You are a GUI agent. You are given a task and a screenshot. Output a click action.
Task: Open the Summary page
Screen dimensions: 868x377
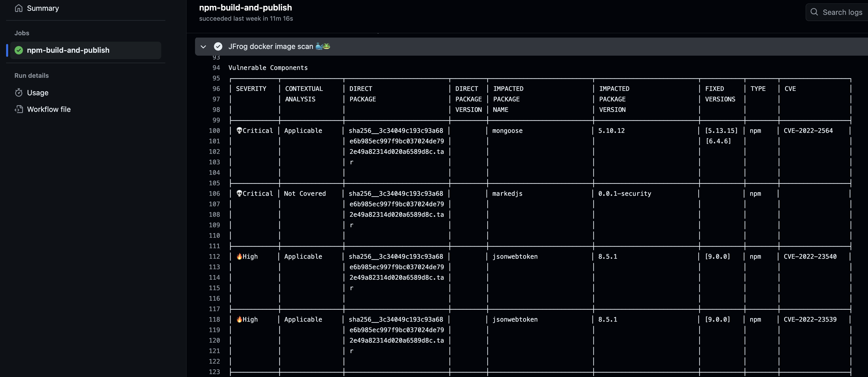tap(43, 8)
